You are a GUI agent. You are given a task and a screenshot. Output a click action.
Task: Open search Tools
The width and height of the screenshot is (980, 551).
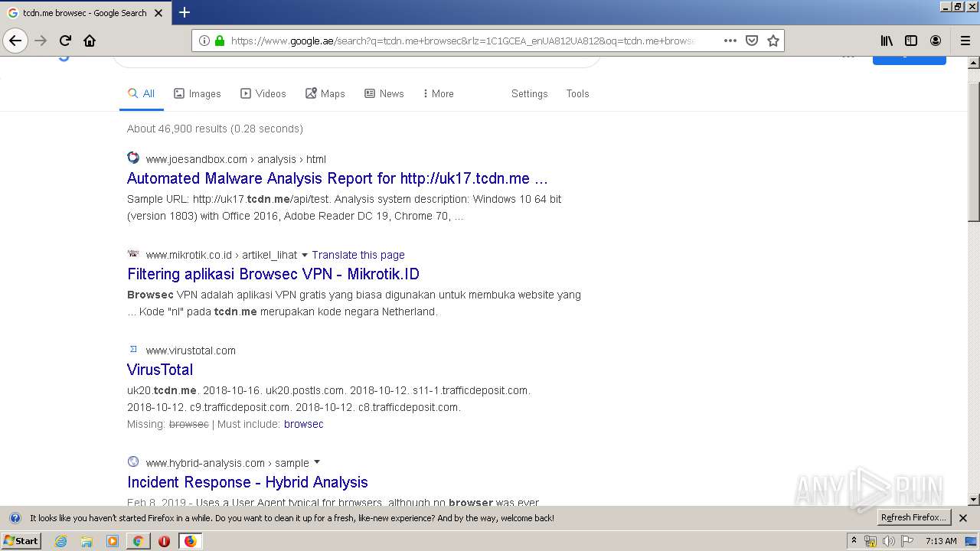coord(578,93)
